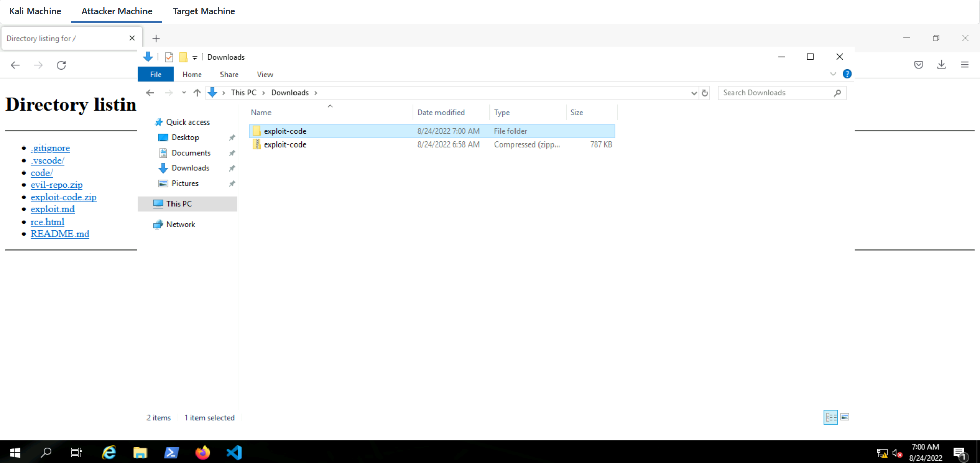
Task: Open Customize Quick Access Toolbar dropdown arrow
Action: coord(195,58)
